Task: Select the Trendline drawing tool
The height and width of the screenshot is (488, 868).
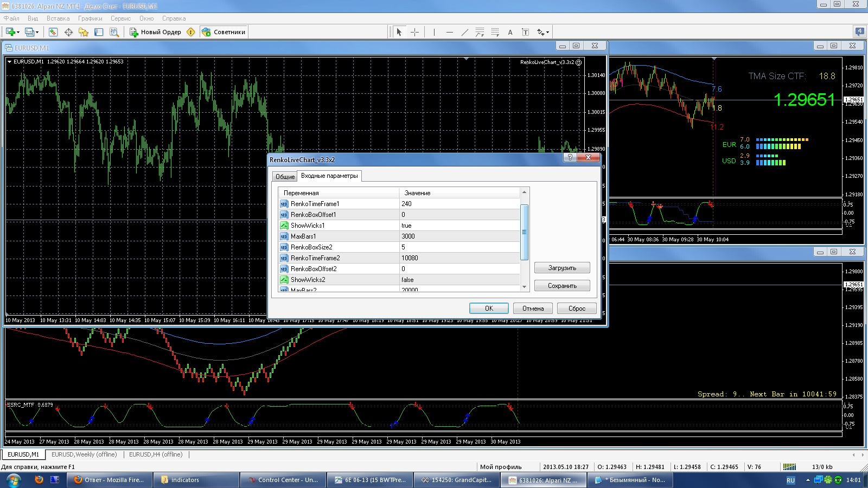Action: pyautogui.click(x=464, y=32)
